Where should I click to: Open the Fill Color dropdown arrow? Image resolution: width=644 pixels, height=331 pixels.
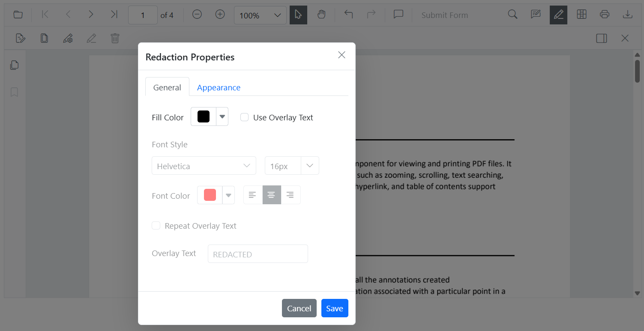(x=222, y=116)
